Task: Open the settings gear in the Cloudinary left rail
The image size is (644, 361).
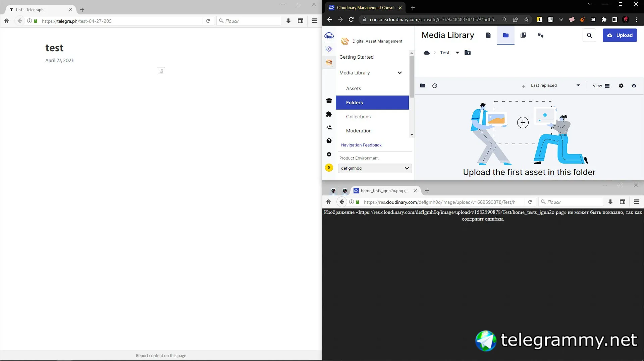Action: click(x=329, y=155)
